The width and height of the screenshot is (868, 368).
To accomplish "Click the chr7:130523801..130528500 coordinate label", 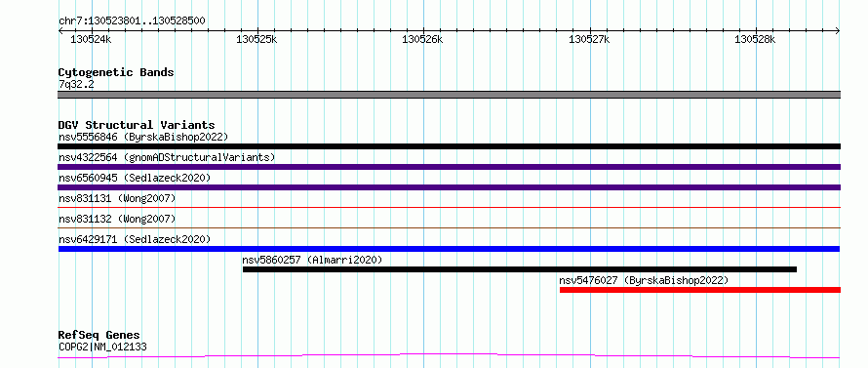I will coord(132,21).
